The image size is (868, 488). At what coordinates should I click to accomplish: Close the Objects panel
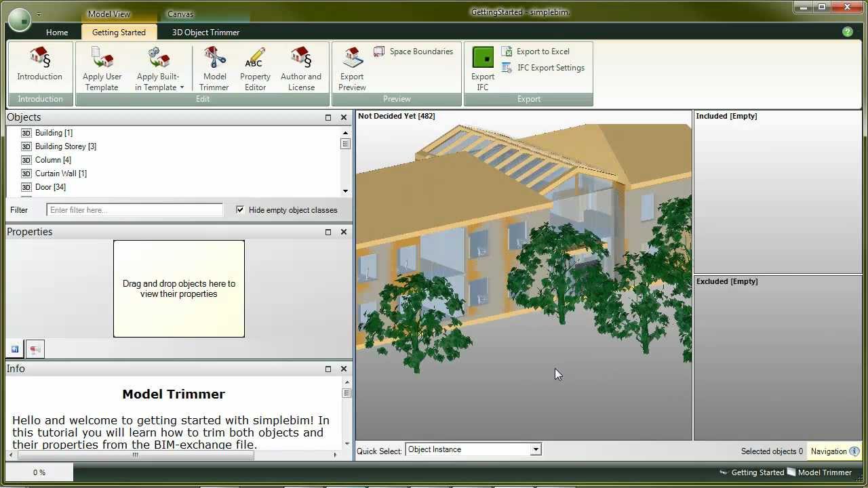pos(344,117)
